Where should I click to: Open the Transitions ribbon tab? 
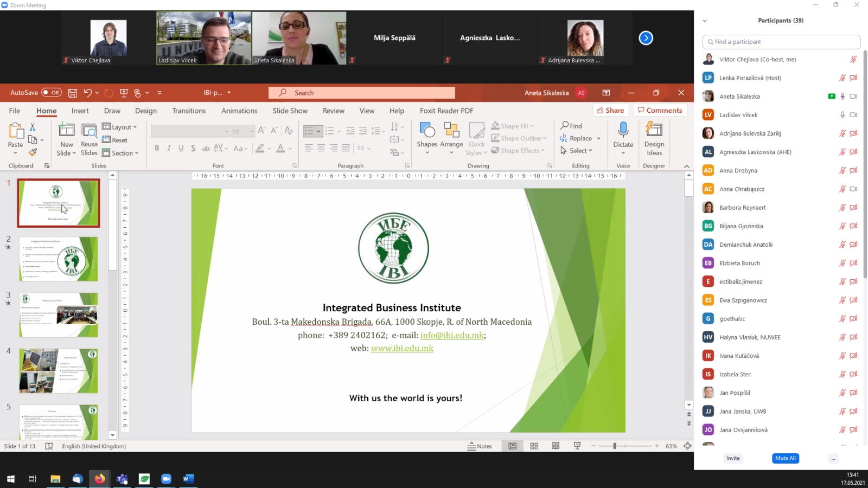189,111
